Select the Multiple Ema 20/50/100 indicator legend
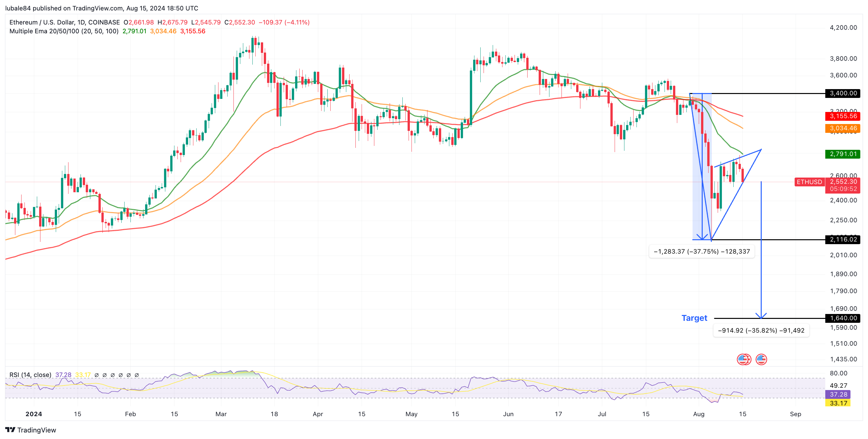This screenshot has height=439, width=868. click(64, 31)
